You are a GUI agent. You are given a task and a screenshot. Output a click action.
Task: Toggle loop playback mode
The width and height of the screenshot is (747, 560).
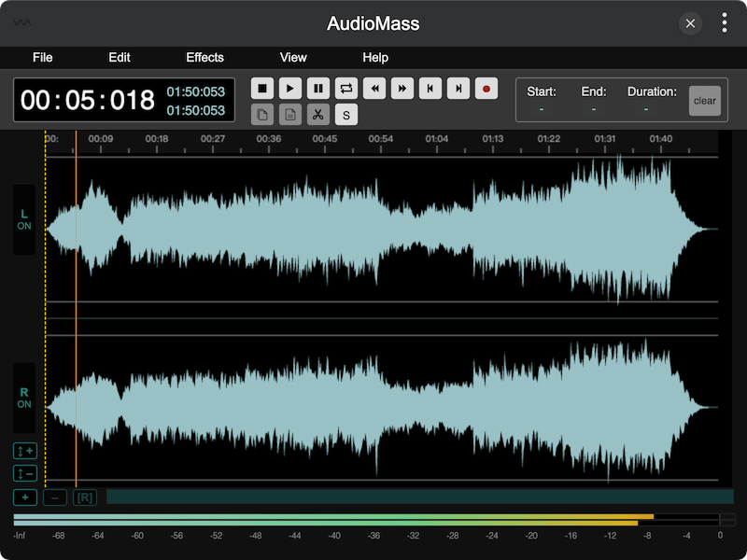coord(346,89)
